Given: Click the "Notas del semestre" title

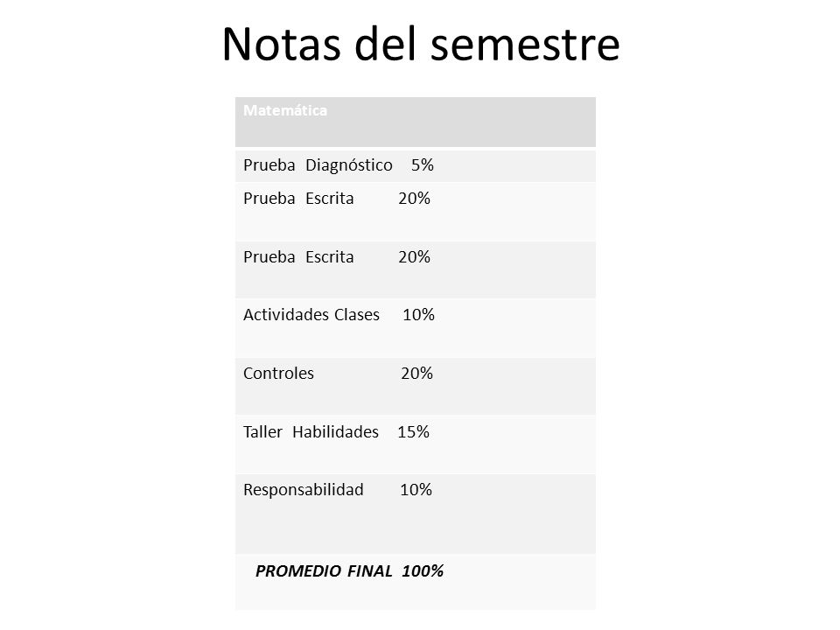Looking at the screenshot, I should [x=421, y=44].
